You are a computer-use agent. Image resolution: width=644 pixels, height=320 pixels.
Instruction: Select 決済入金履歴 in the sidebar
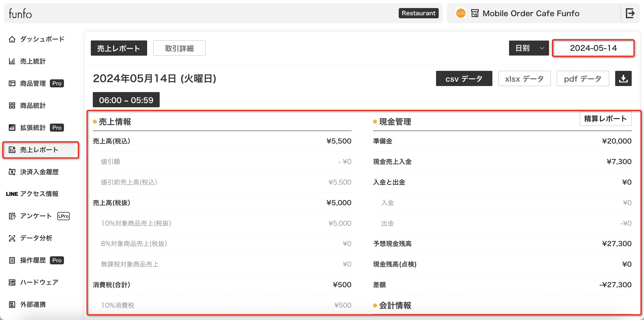(40, 172)
